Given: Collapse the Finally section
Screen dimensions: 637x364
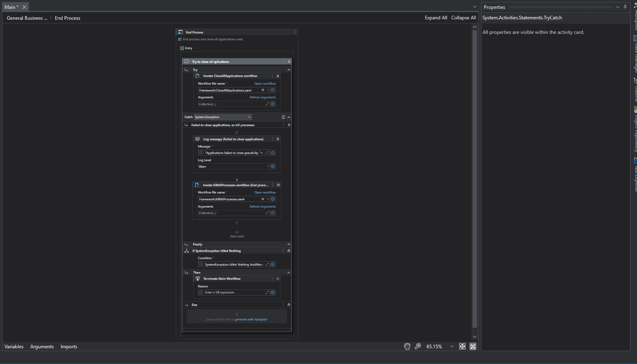Looking at the screenshot, I should (289, 244).
